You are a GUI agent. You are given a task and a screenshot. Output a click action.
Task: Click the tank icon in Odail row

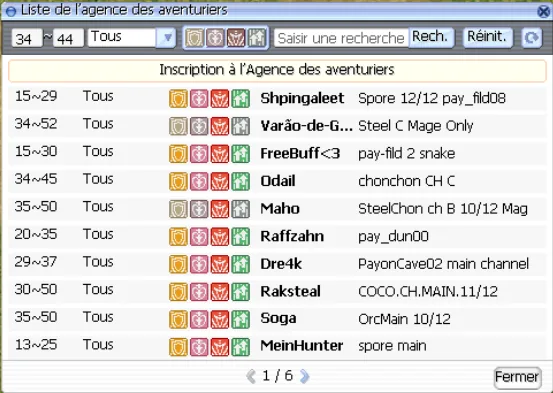178,181
